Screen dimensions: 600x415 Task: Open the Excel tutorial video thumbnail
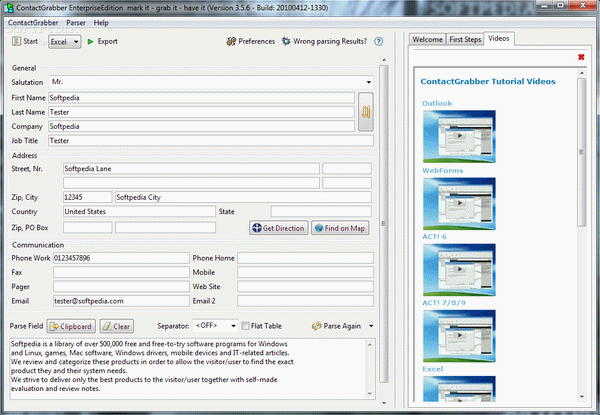pos(459,389)
